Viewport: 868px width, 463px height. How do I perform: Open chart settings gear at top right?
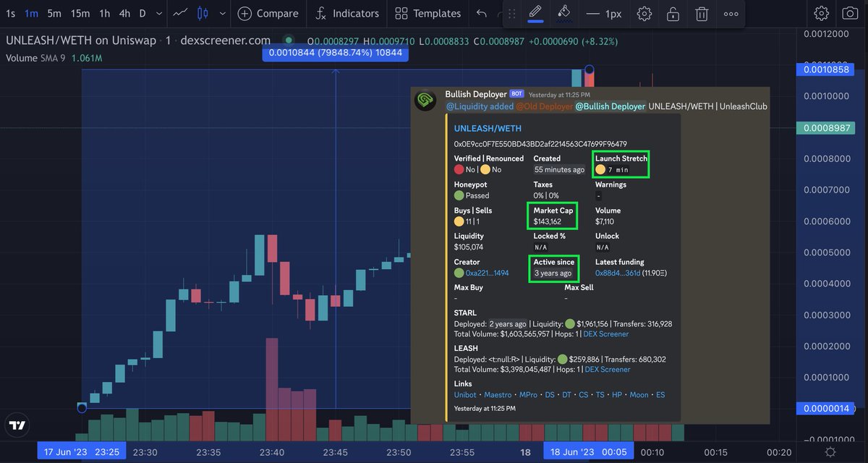point(821,13)
